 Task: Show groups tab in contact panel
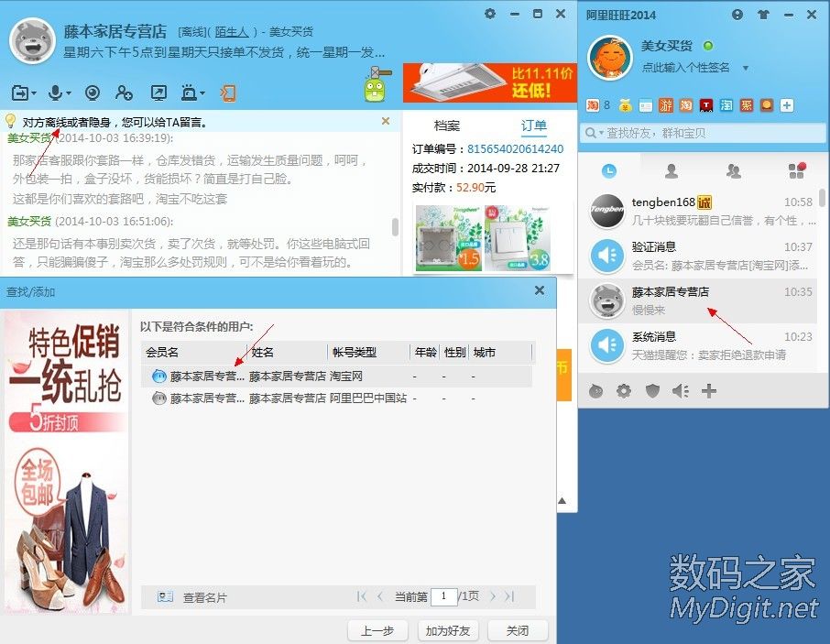pyautogui.click(x=733, y=171)
